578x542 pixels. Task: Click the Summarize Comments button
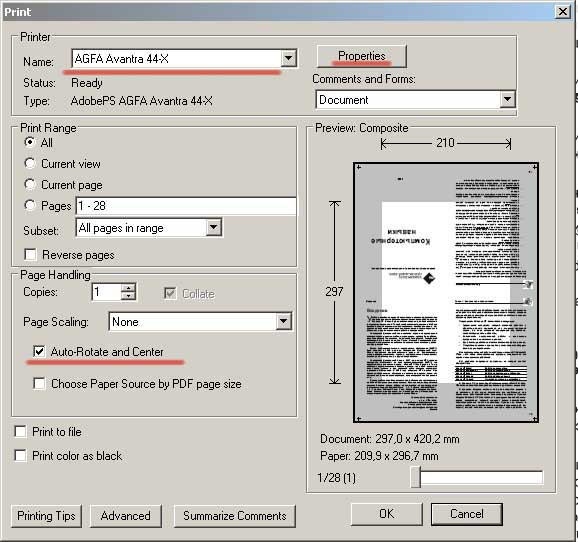pyautogui.click(x=234, y=516)
